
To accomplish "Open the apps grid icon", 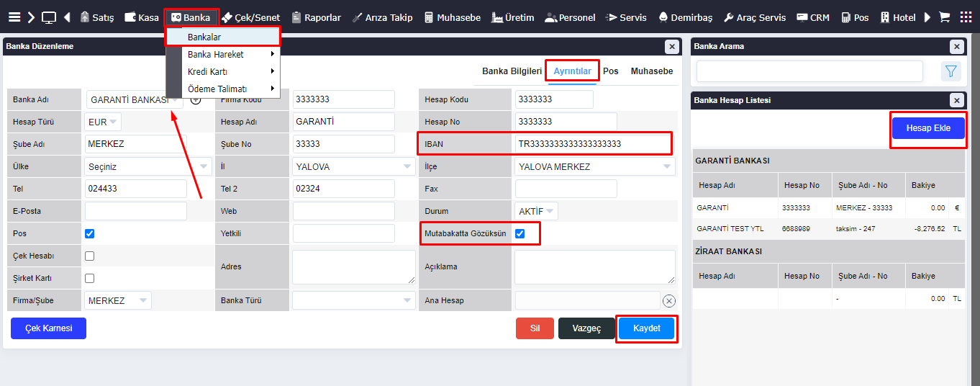I will pyautogui.click(x=966, y=17).
